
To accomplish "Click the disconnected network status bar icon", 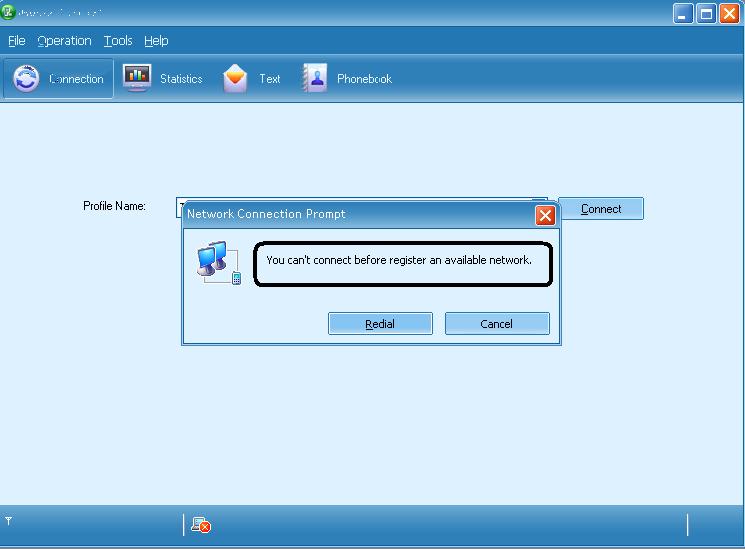I will pyautogui.click(x=201, y=525).
